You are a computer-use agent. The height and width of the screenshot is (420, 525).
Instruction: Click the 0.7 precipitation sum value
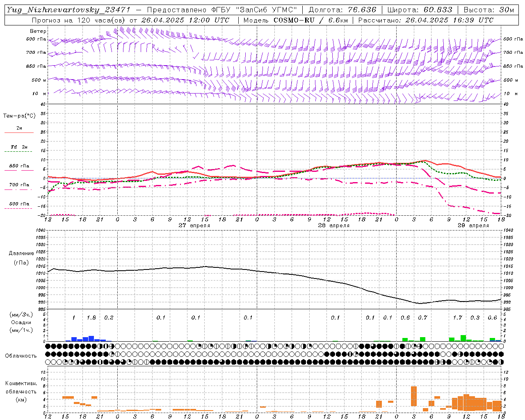(x=422, y=318)
